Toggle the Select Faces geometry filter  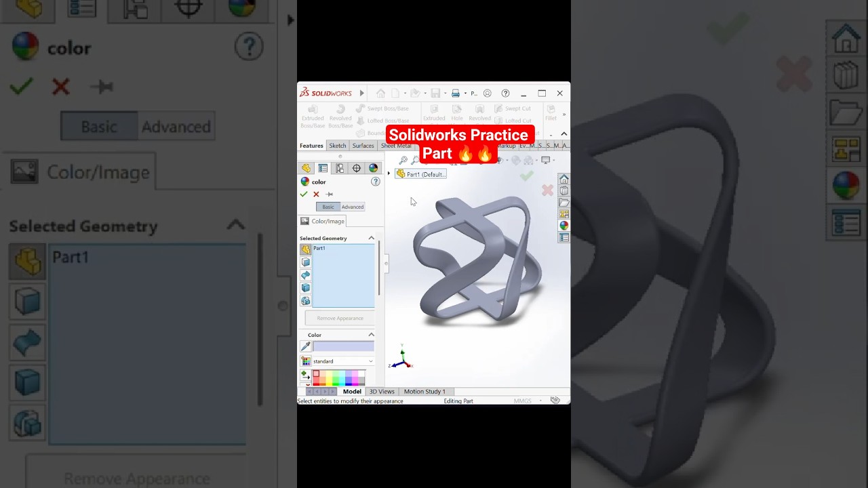tap(306, 262)
